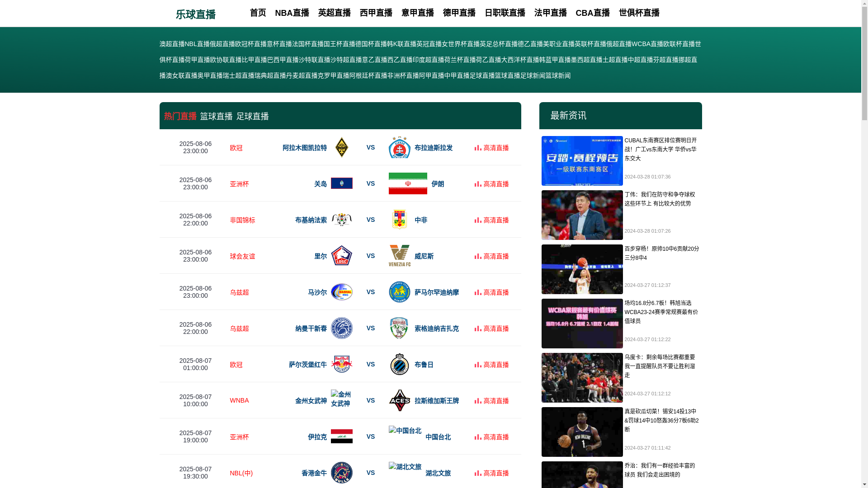Viewport: 868px width, 488px height.
Task: Open WCBA 韩旭 MVP news thumbnail
Action: 582,324
